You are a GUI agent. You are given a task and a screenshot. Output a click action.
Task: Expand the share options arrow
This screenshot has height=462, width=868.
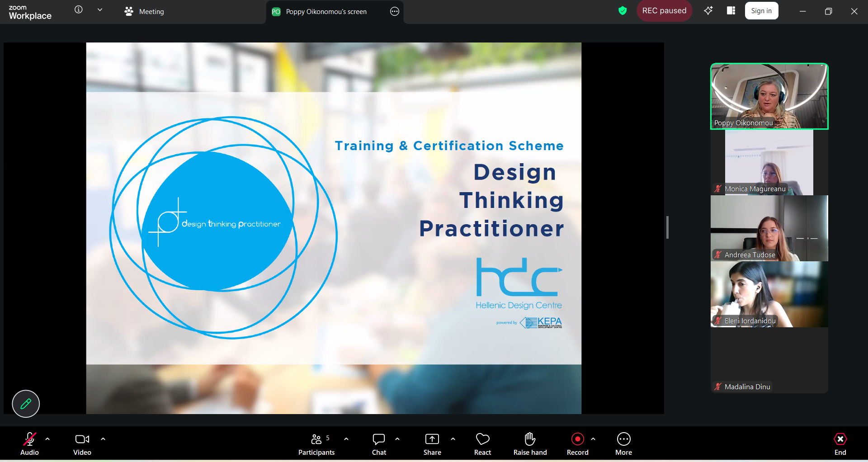click(453, 439)
